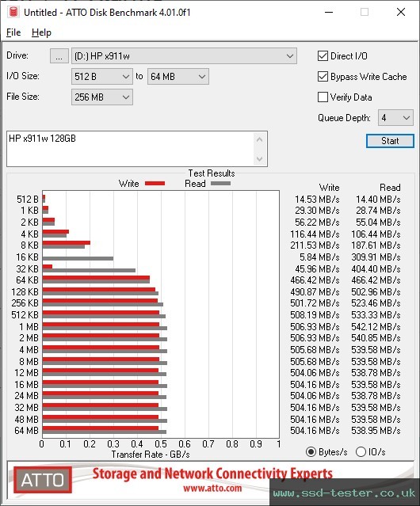Screen dimensions: 420x506
Task: Click the 64 MB row label
Action: (26, 431)
